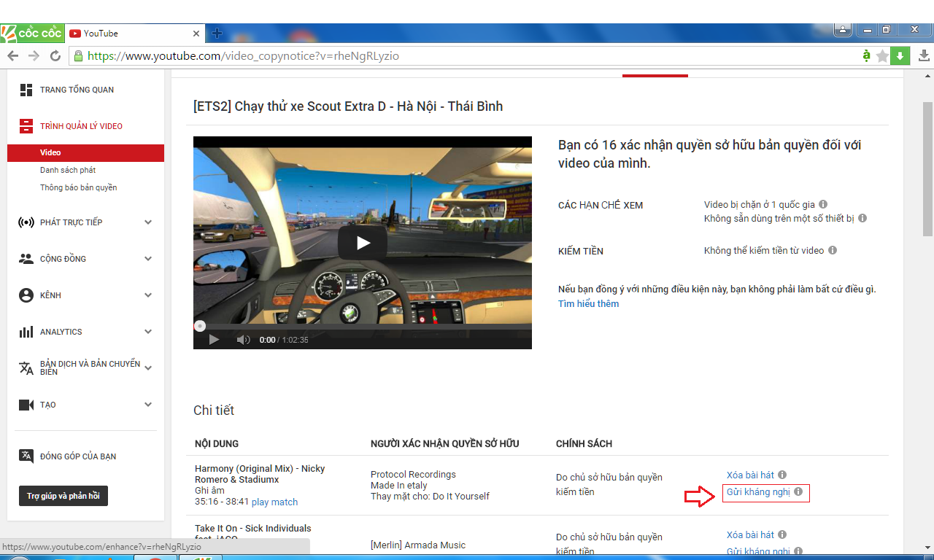The image size is (934, 560).
Task: Open the Cốc Cốc browser menu logo
Action: click(32, 34)
